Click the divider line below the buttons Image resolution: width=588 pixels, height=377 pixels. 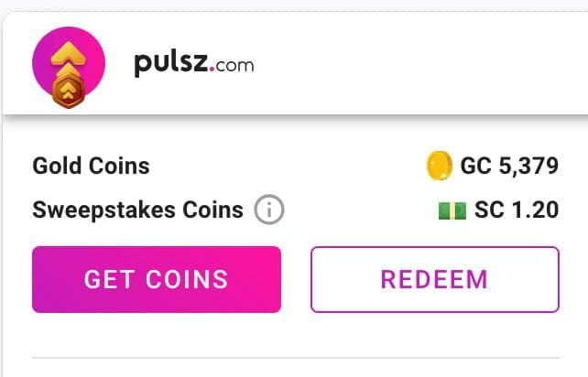coord(296,358)
